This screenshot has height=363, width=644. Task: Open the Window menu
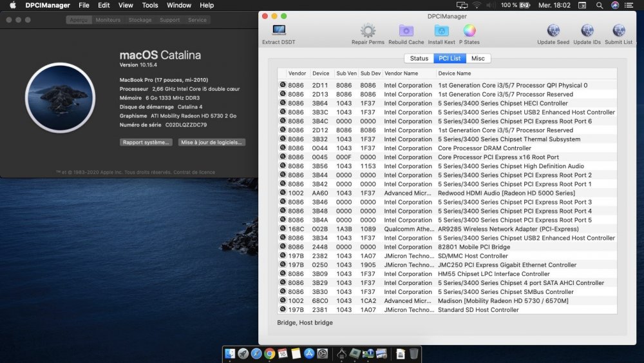click(178, 5)
